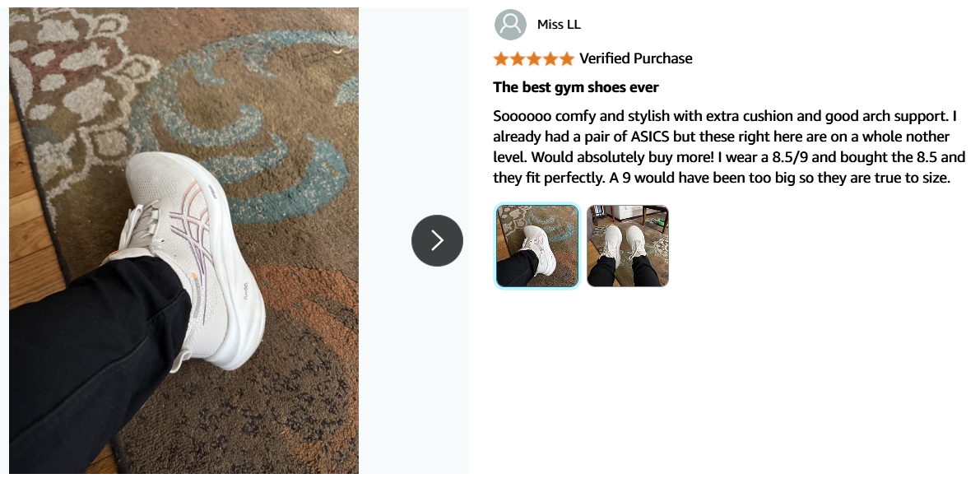Open reviewer name Miss LL
Screen dimensions: 980x483
pyautogui.click(x=559, y=25)
